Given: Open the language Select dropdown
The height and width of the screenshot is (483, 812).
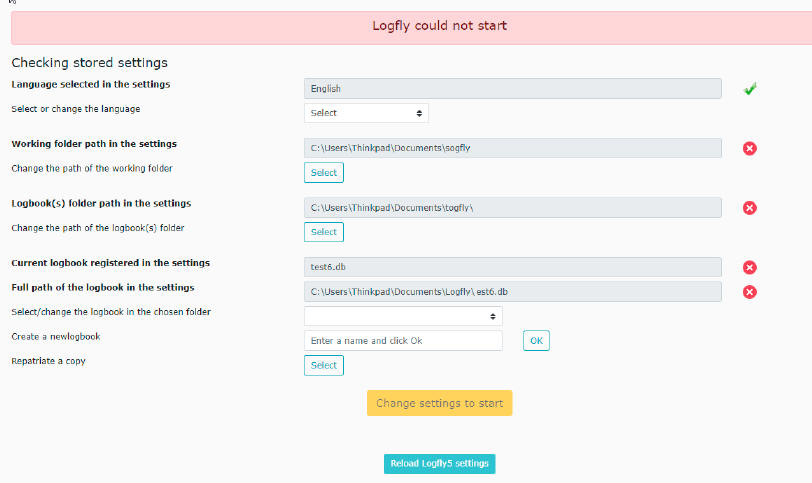Looking at the screenshot, I should tap(366, 113).
